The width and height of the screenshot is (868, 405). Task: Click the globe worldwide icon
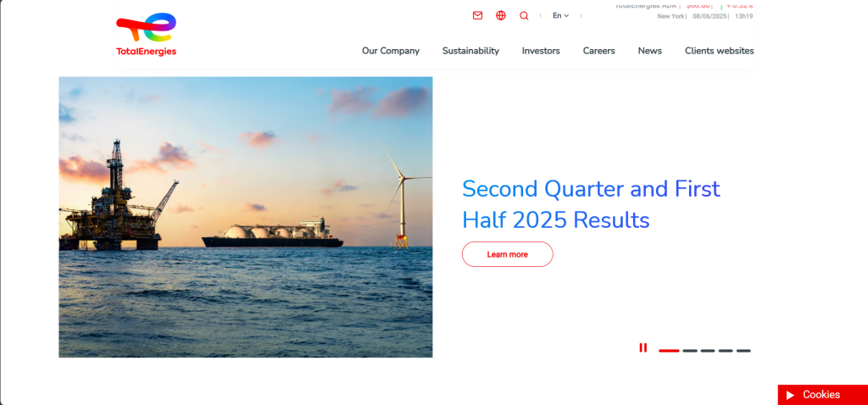[501, 15]
